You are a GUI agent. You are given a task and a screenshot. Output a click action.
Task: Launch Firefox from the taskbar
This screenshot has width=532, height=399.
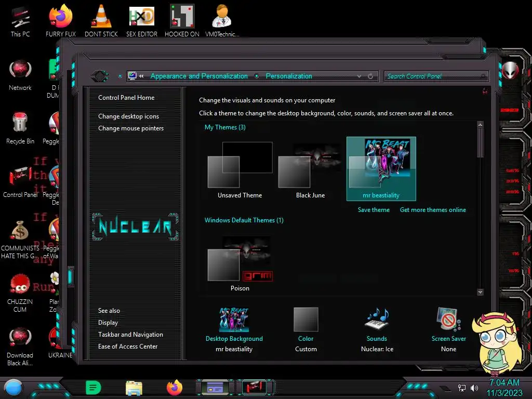tap(175, 388)
